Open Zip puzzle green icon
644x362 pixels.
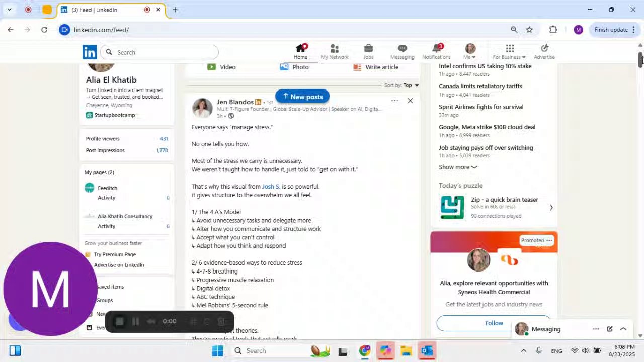click(x=452, y=208)
